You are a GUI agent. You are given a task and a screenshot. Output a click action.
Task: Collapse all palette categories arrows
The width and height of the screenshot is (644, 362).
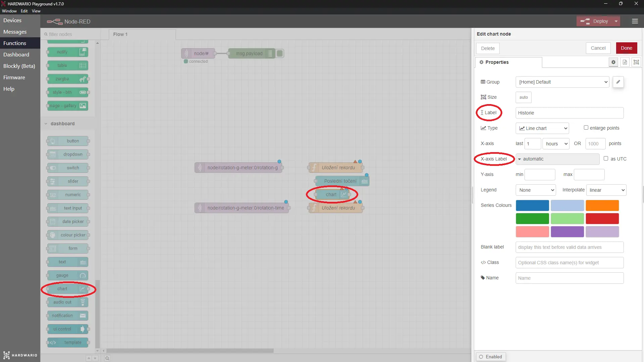pos(89,358)
